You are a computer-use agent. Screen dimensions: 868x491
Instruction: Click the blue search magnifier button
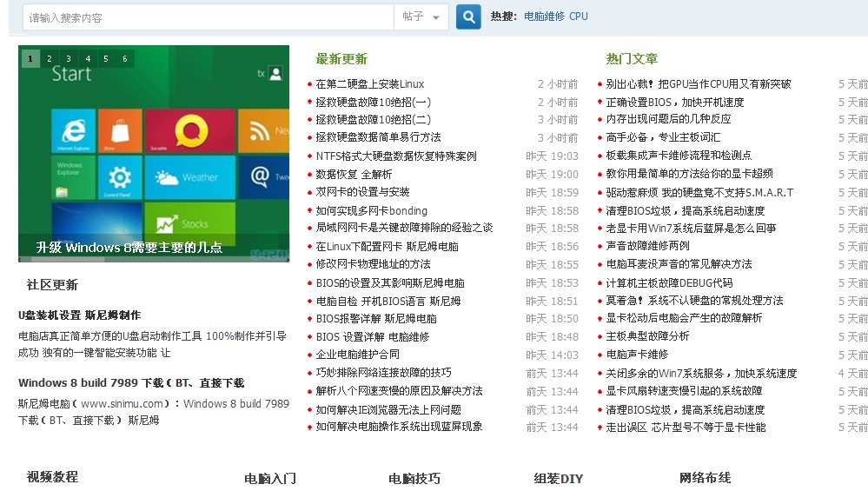point(468,17)
